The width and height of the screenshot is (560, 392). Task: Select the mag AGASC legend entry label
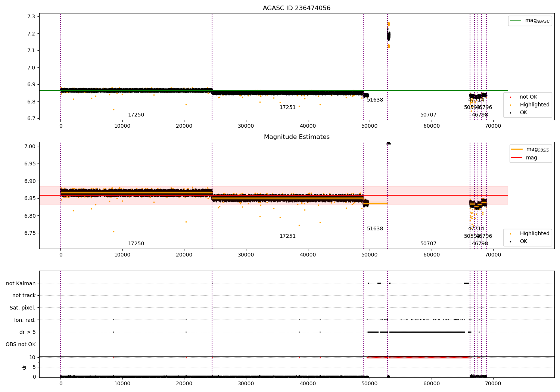(537, 21)
